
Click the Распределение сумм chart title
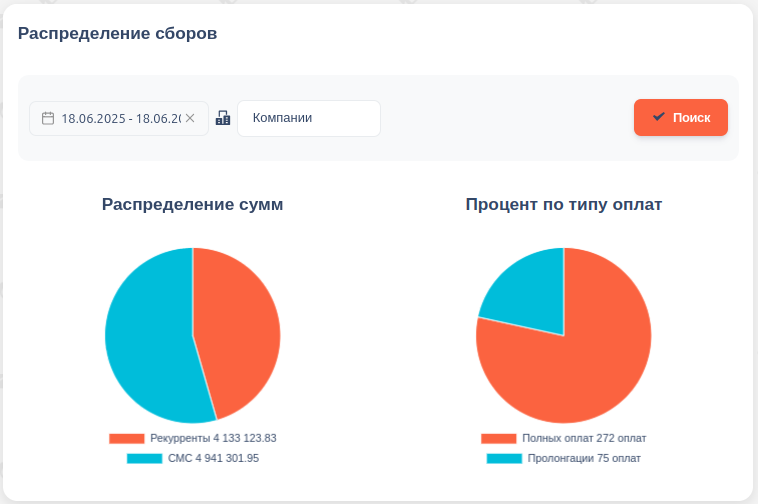click(192, 204)
